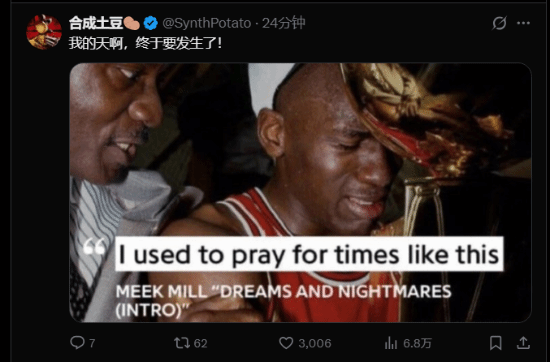Click the share upload arrow icon

point(523,343)
